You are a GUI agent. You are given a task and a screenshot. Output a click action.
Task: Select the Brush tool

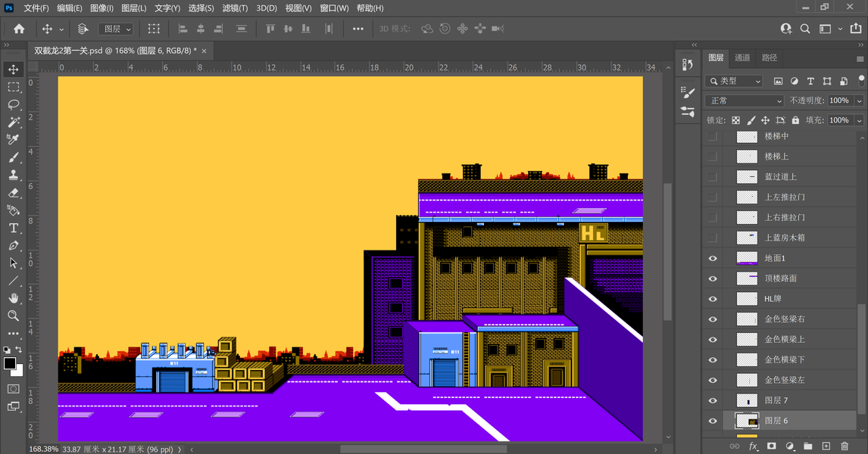pos(14,157)
